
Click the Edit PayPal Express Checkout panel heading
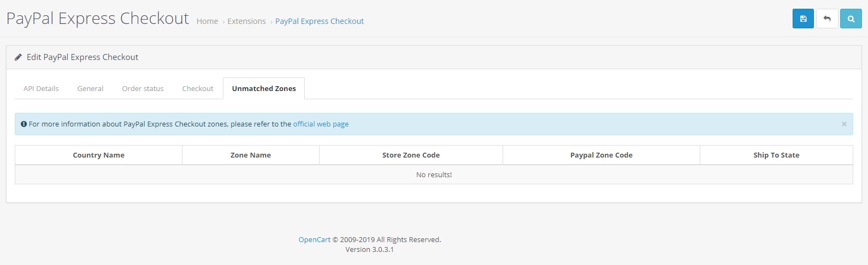[434, 57]
